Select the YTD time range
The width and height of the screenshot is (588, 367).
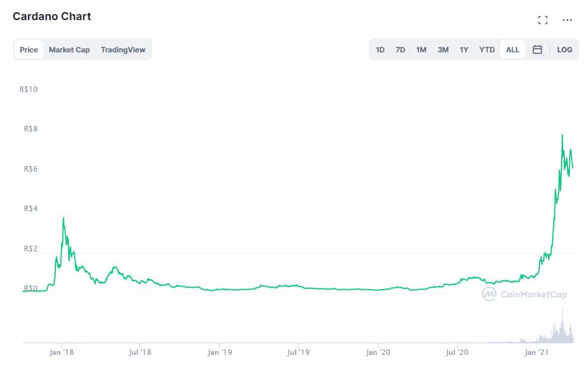point(487,49)
